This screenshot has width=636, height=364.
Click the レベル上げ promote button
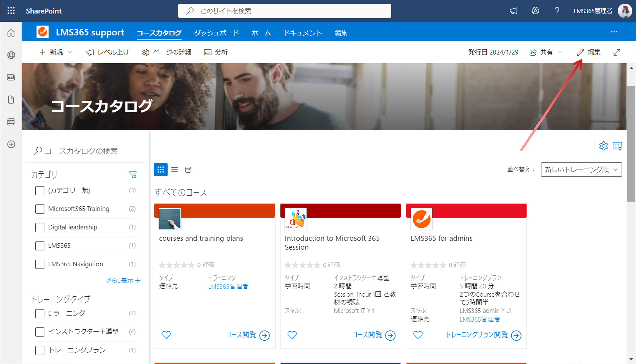[108, 52]
